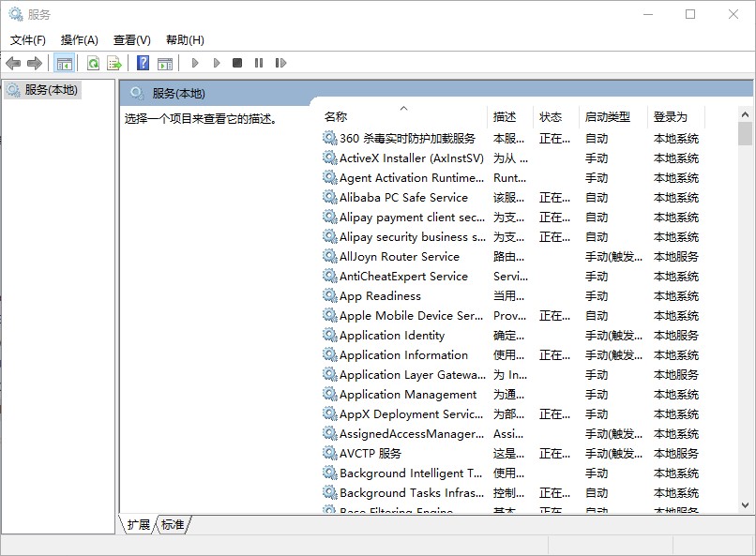Sort by the 名称 column header
Screen dimensions: 756x556
pyautogui.click(x=403, y=117)
